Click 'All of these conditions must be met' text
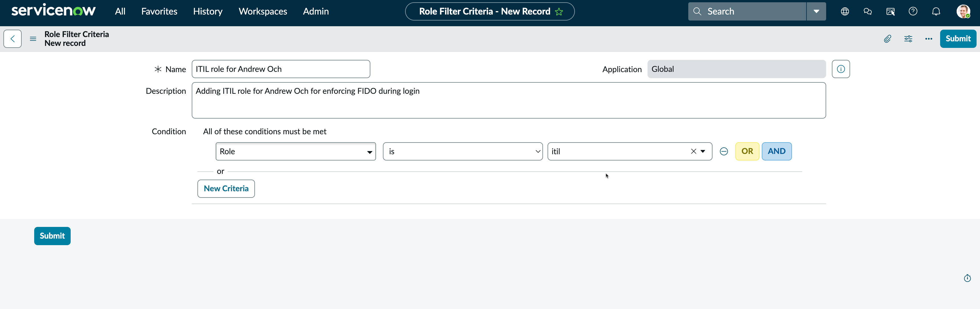Viewport: 980px width, 309px height. pyautogui.click(x=264, y=131)
